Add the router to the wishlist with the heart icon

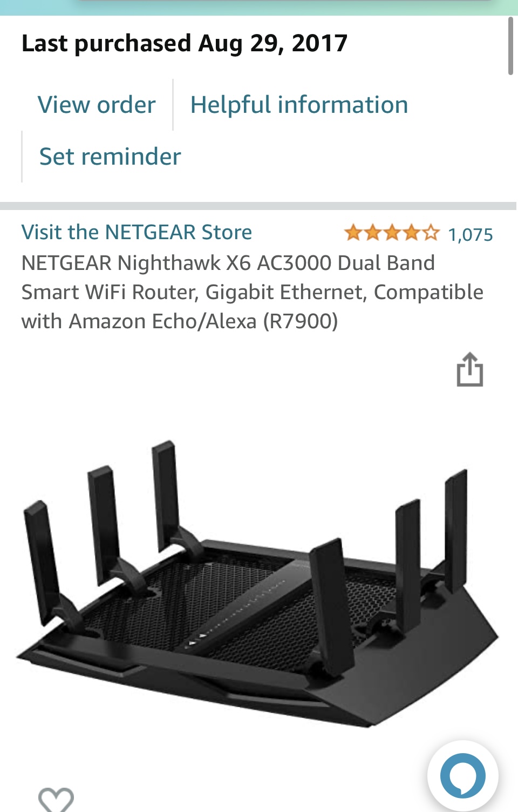click(x=56, y=800)
